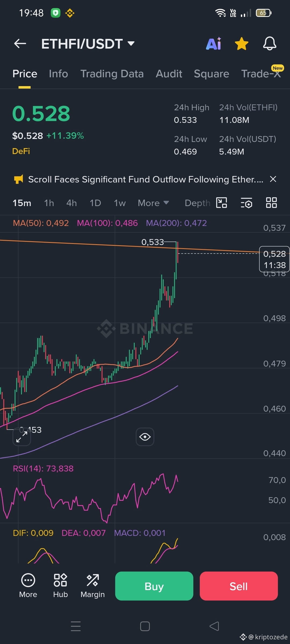Tap the current price 0,528 countdown label
This screenshot has height=644, width=290.
click(274, 259)
